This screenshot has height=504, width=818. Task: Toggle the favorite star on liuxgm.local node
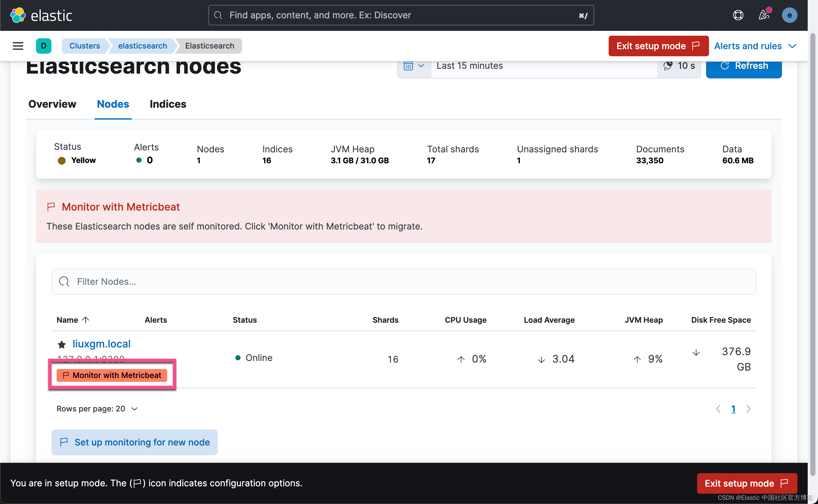coord(62,344)
